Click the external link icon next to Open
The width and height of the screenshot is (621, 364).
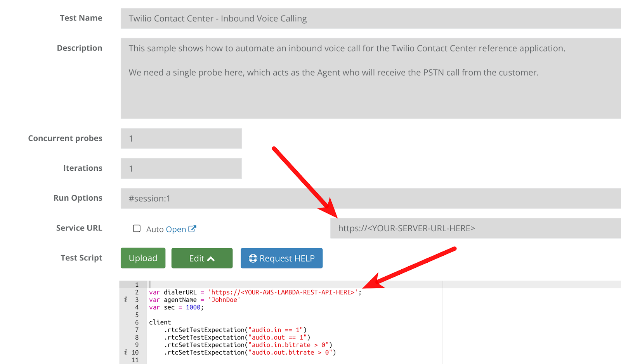[192, 229]
